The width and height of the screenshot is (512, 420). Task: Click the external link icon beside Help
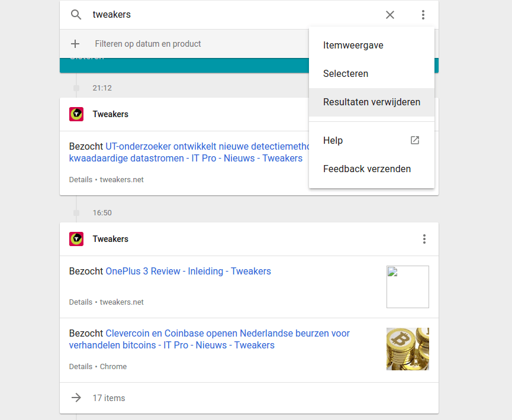click(x=415, y=140)
